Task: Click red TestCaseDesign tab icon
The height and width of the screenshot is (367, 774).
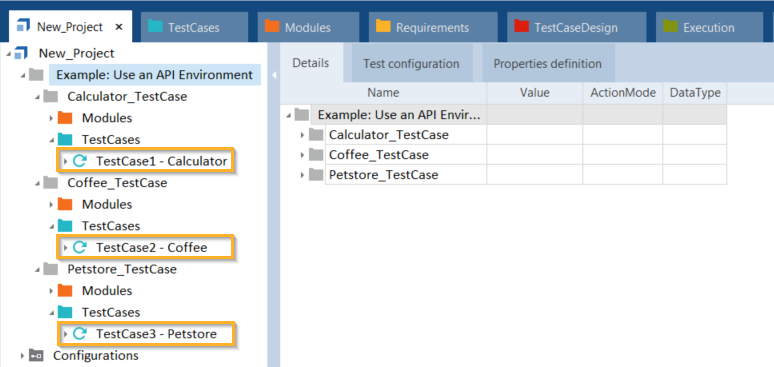Action: [521, 27]
